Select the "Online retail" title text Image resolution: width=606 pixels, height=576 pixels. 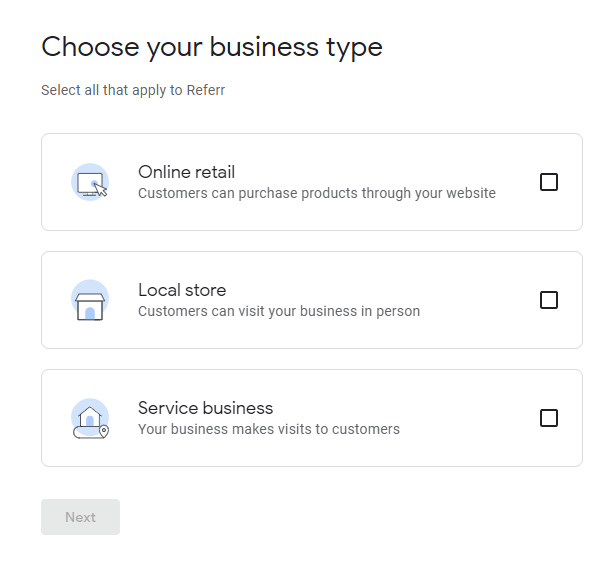point(186,172)
